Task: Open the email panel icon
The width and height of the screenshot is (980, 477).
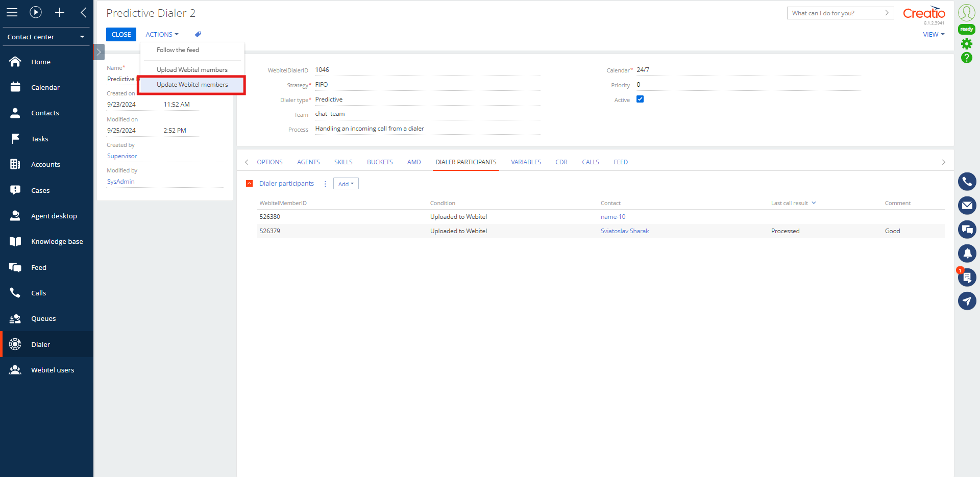Action: 967,206
